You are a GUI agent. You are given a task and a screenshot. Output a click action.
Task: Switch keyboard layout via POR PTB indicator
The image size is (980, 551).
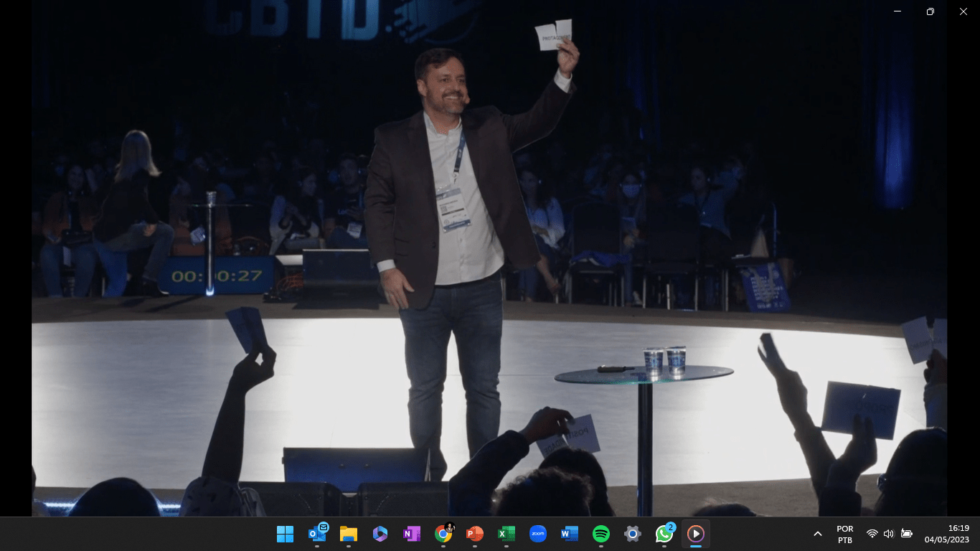(844, 533)
